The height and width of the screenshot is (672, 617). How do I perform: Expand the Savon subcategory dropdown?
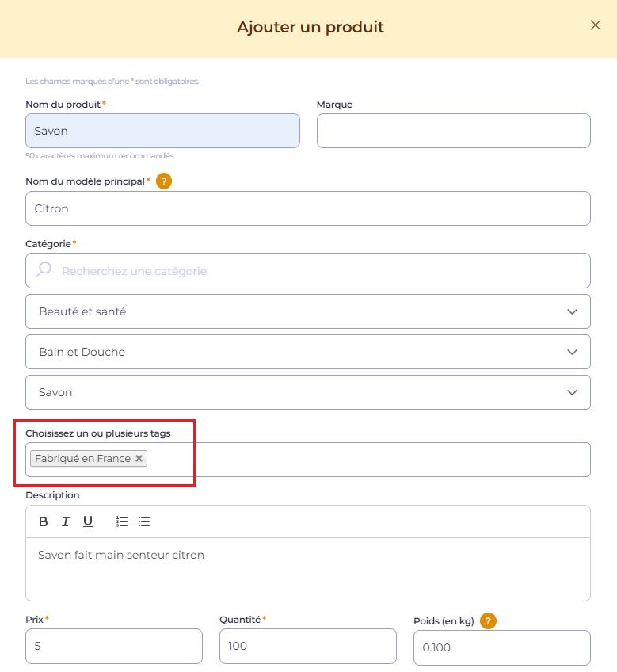tap(308, 392)
